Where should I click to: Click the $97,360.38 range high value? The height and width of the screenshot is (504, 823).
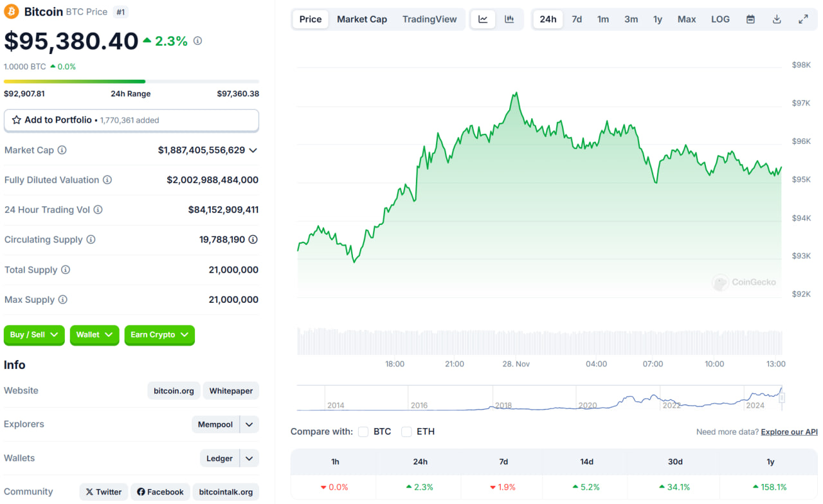[x=238, y=94]
